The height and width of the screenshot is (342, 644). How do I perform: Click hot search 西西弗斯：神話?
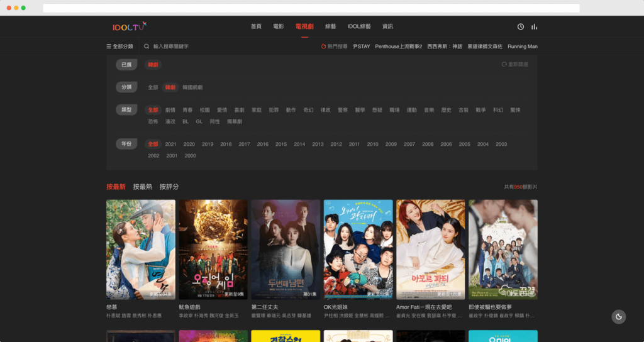pyautogui.click(x=445, y=47)
